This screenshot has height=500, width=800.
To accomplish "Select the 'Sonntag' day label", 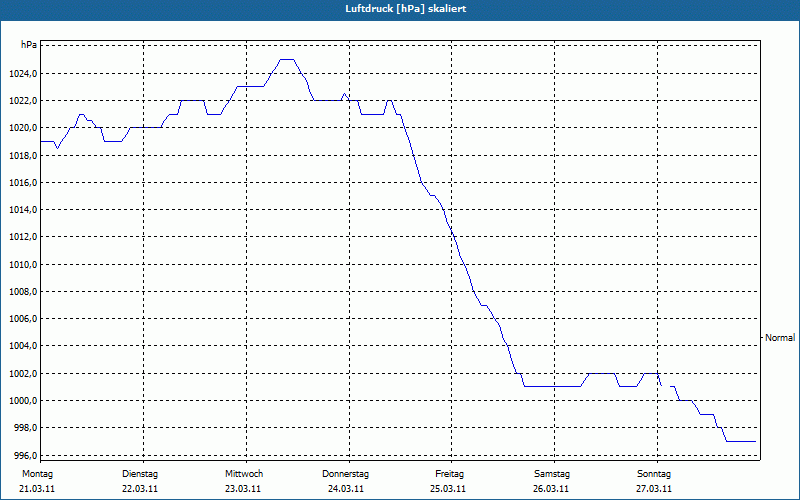I will coord(654,474).
